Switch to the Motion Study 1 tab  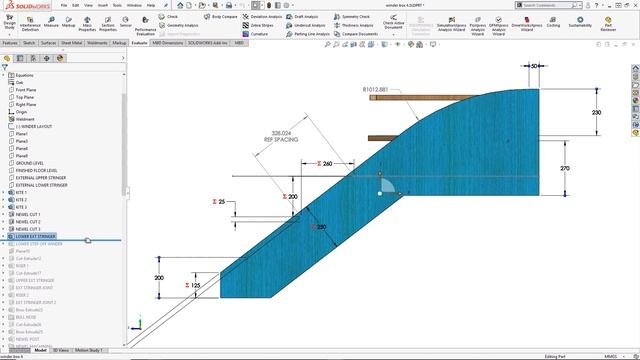pyautogui.click(x=89, y=350)
